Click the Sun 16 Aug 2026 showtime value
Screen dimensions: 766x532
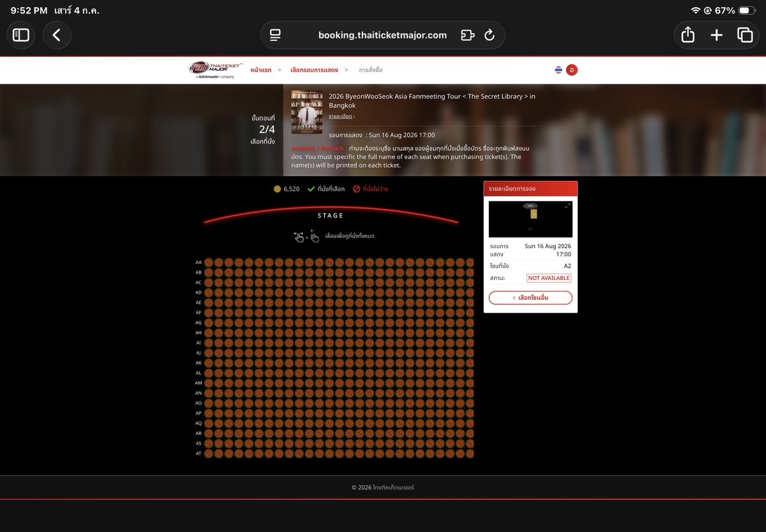(x=548, y=249)
